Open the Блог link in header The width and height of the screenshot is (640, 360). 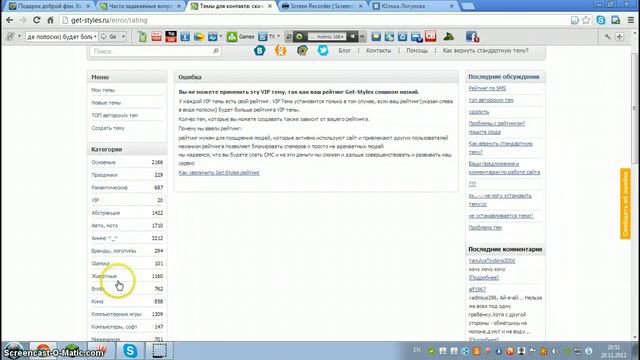344,51
